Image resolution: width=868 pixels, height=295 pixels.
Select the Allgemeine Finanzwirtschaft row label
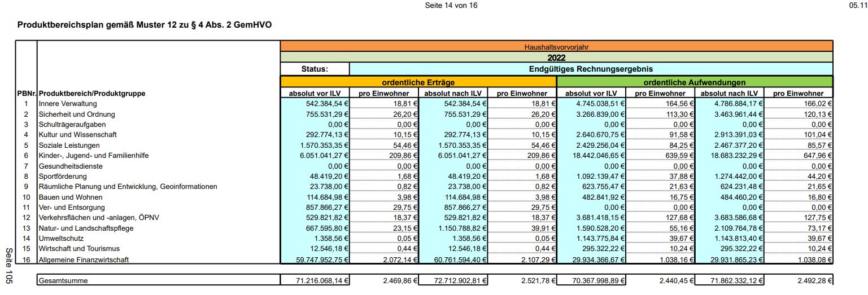[x=84, y=260]
